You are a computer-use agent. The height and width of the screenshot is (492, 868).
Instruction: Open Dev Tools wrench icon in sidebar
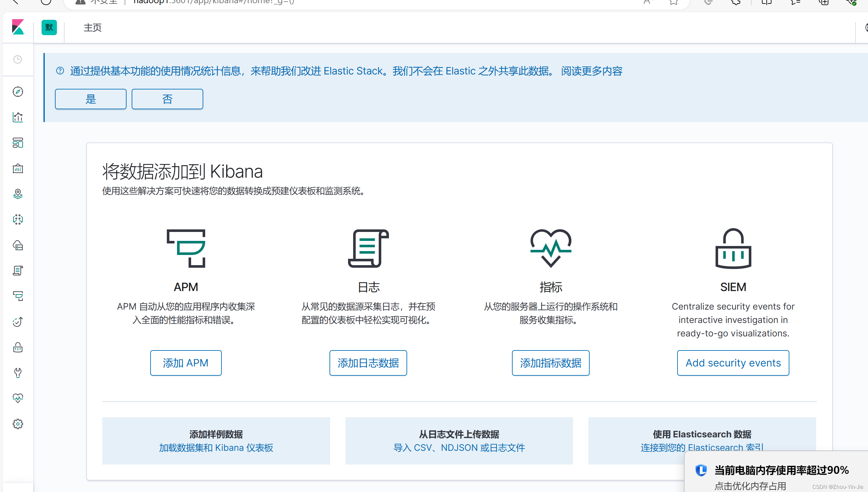coord(18,373)
